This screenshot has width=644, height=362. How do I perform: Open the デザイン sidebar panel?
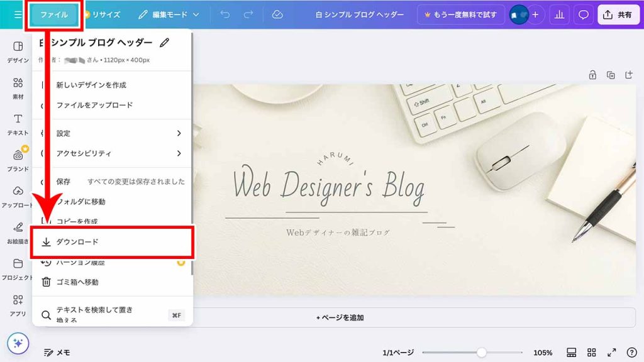[18, 52]
